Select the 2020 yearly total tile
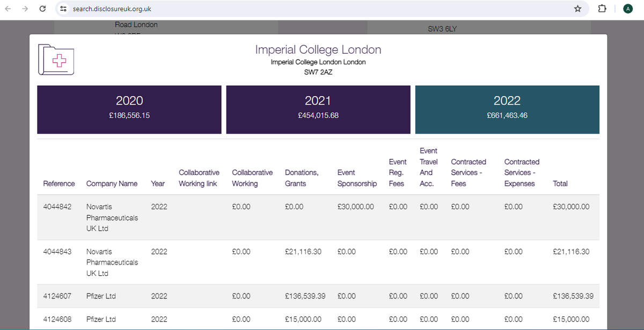 [129, 109]
